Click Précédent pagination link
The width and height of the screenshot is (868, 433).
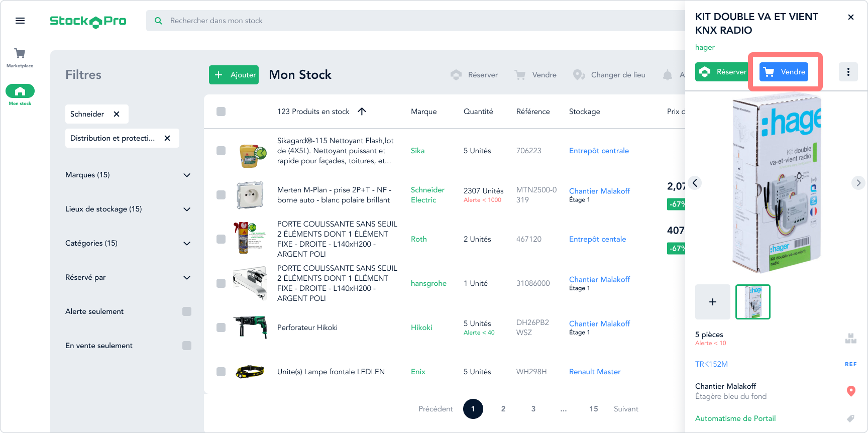point(436,409)
